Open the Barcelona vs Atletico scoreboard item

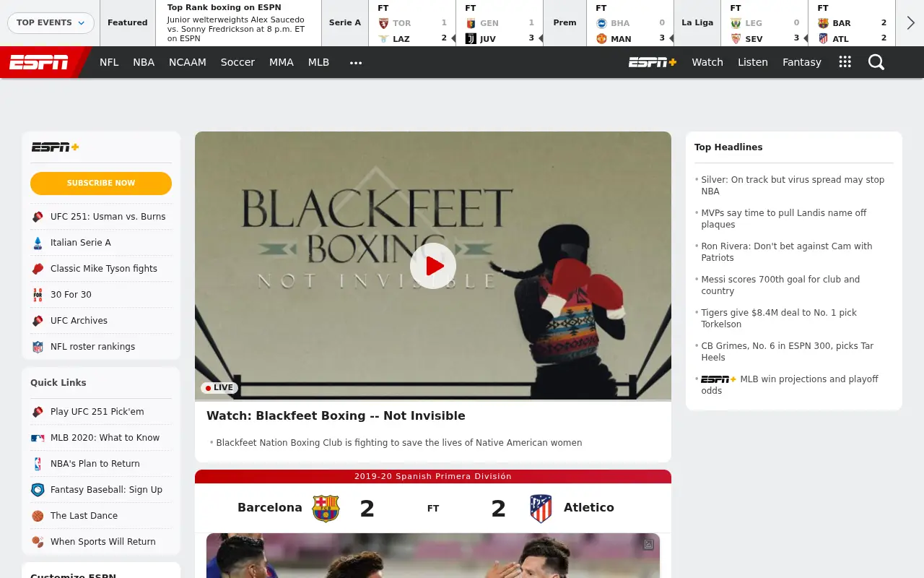click(852, 23)
